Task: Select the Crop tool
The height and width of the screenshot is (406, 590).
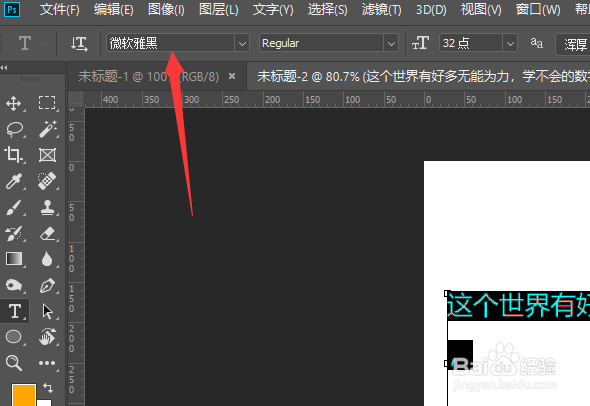Action: [14, 155]
